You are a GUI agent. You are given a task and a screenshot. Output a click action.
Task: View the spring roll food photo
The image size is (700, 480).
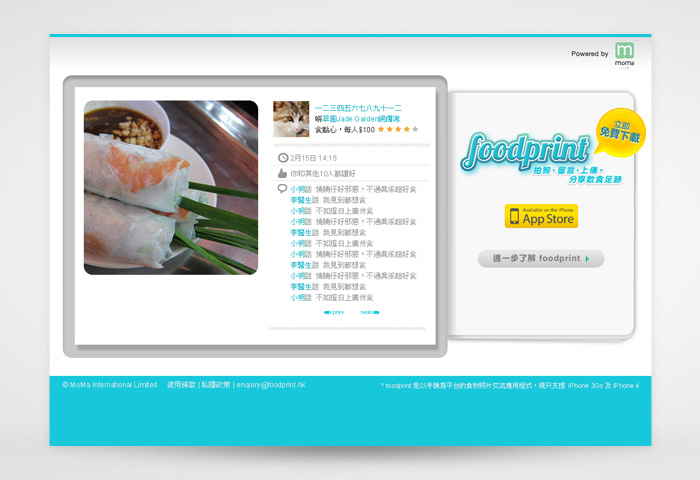click(171, 188)
